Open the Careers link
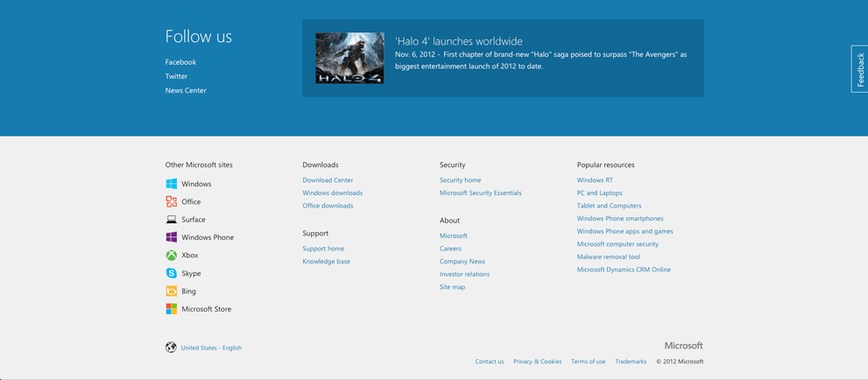The image size is (868, 380). 450,249
